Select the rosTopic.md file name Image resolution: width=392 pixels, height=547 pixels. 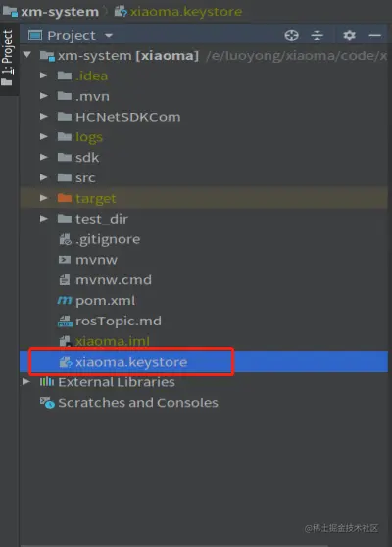(119, 321)
